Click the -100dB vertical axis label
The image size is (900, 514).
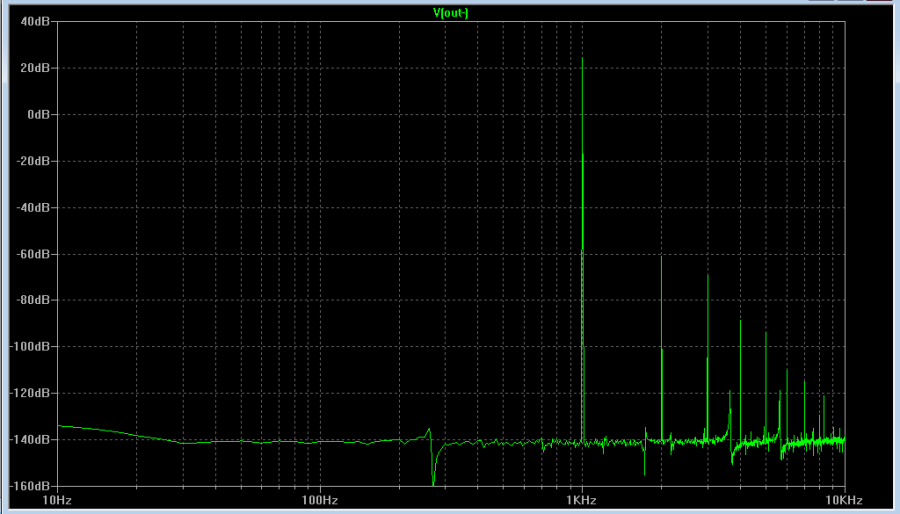(30, 346)
